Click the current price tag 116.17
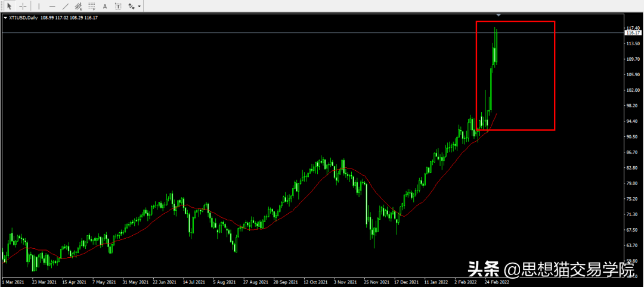Image resolution: width=644 pixels, height=287 pixels. click(x=633, y=32)
